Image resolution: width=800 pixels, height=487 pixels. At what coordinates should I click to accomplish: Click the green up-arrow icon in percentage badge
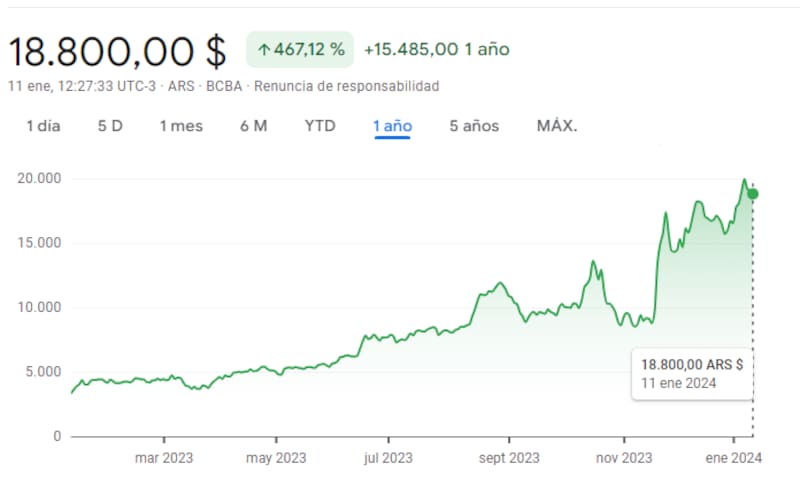[x=264, y=49]
